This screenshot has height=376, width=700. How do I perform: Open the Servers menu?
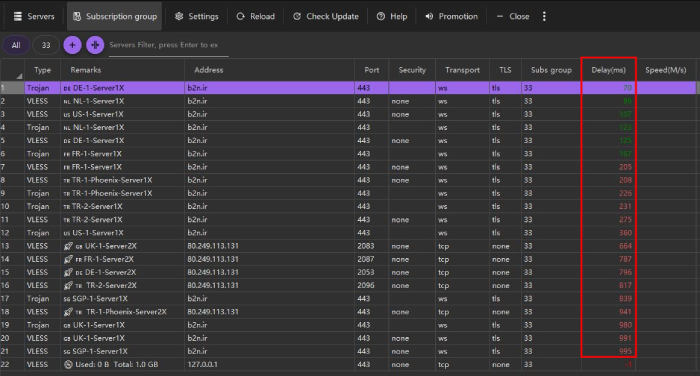[34, 17]
